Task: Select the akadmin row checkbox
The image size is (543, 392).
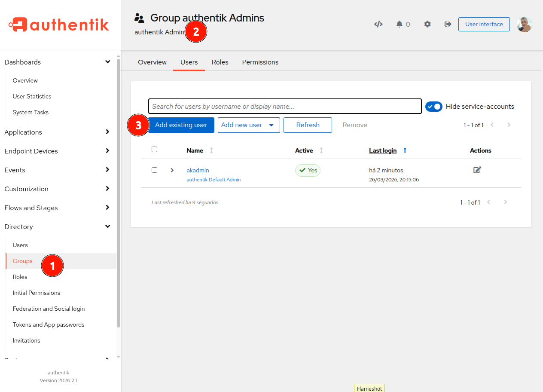Action: [x=155, y=170]
